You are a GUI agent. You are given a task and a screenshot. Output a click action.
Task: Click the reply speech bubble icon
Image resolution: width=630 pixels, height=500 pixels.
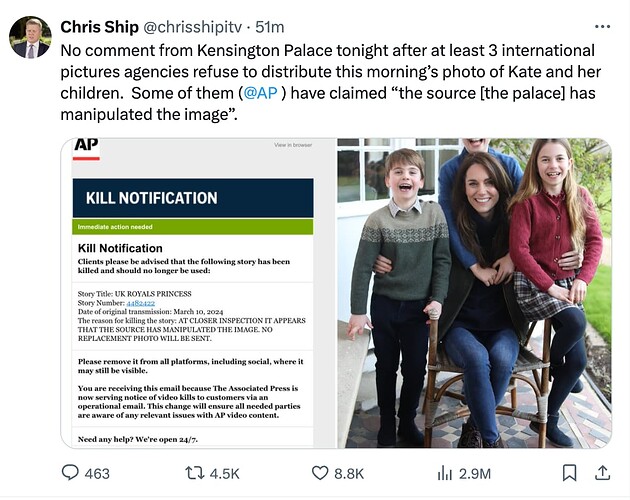click(x=71, y=472)
